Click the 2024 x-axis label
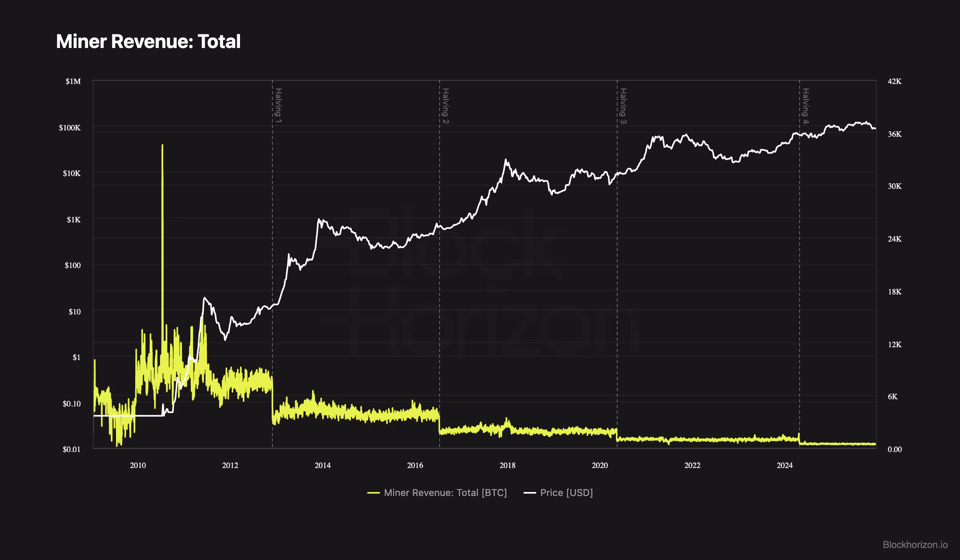 click(x=784, y=465)
